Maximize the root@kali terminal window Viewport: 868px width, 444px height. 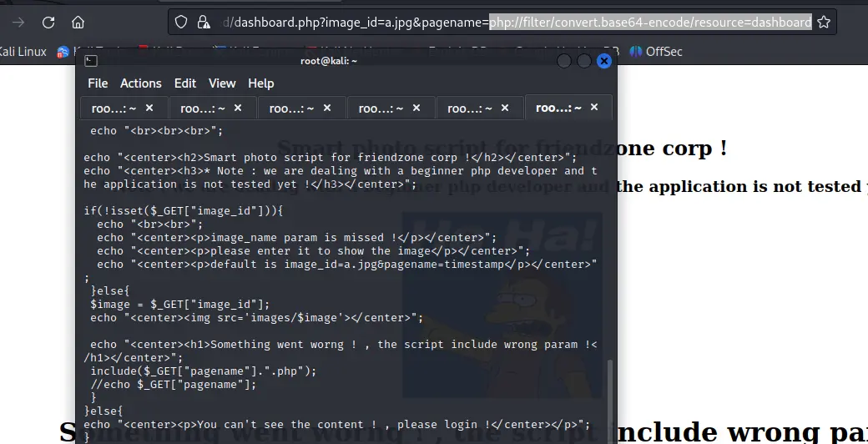click(x=584, y=61)
